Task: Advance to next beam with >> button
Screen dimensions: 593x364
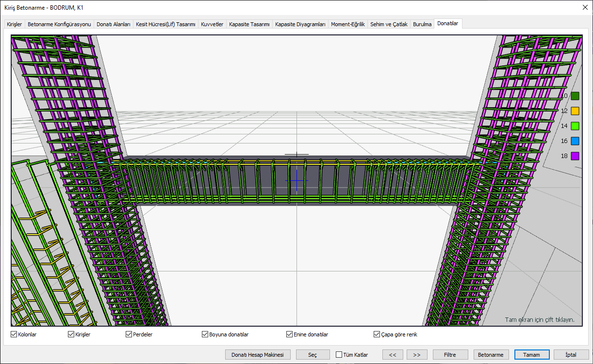Action: pos(417,355)
